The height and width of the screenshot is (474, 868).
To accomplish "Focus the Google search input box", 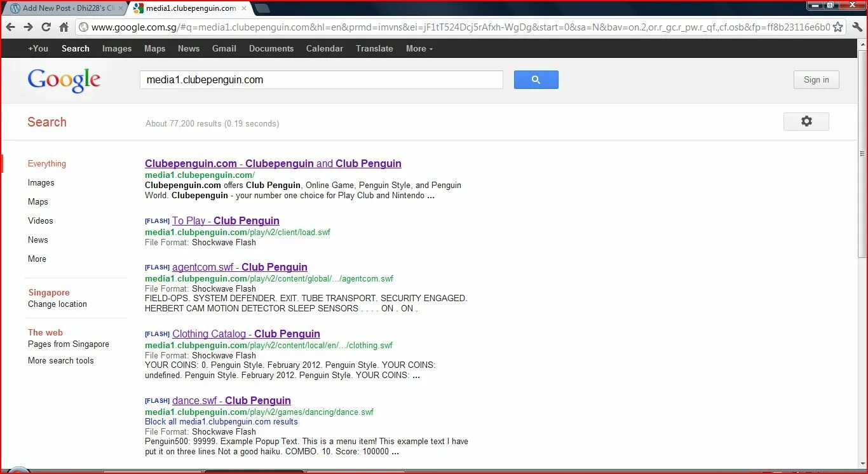I will click(321, 79).
